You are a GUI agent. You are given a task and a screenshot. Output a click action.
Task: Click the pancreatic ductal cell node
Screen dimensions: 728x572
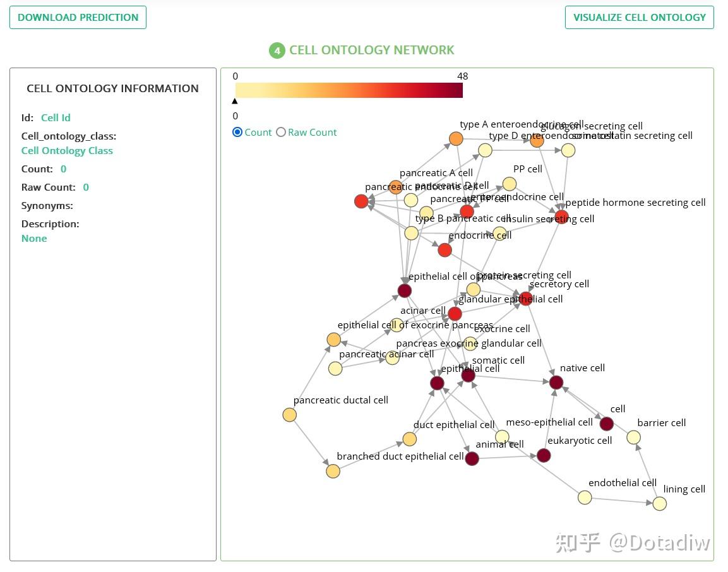click(x=289, y=415)
